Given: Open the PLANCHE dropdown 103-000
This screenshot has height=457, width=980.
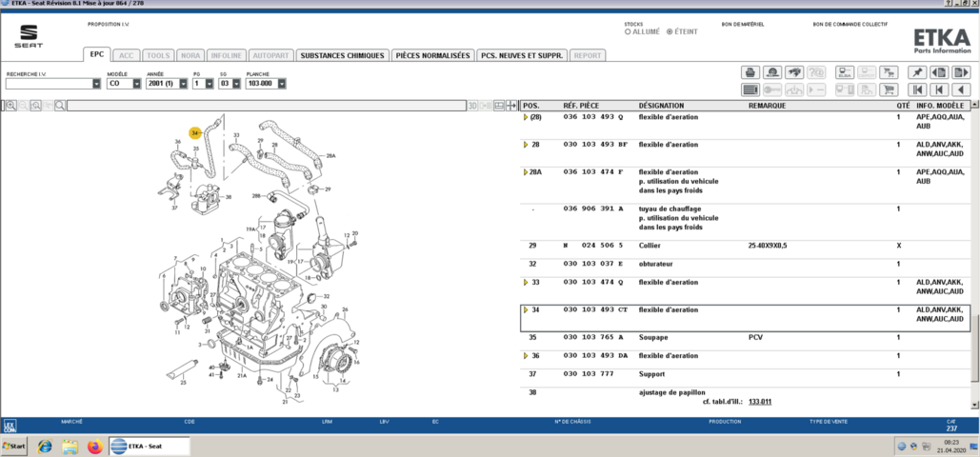Looking at the screenshot, I should click(x=282, y=83).
